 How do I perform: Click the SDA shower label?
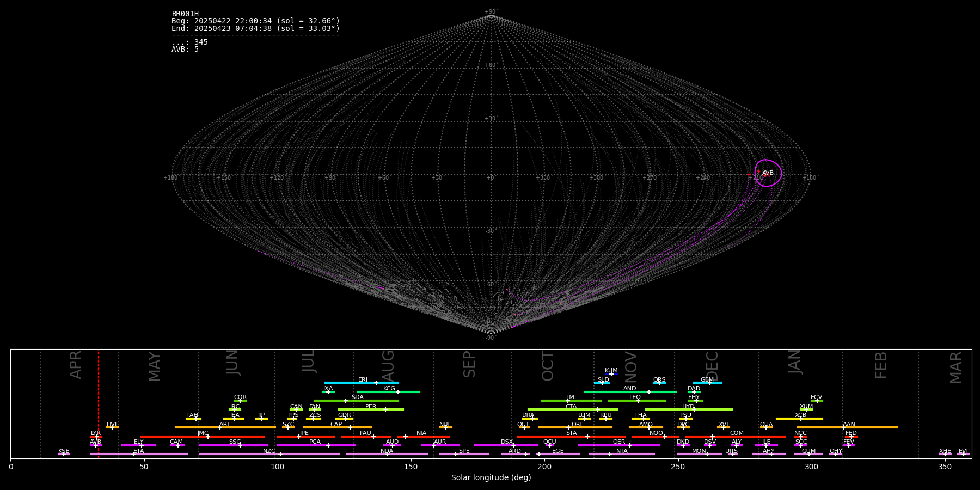(358, 397)
